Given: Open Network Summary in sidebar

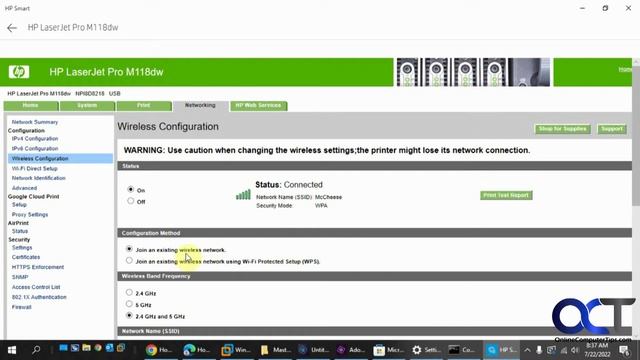Looking at the screenshot, I should [x=35, y=122].
